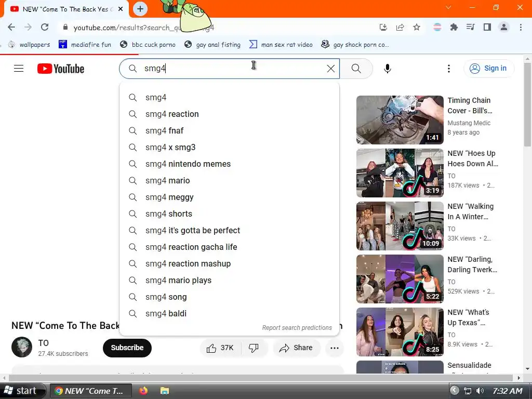The width and height of the screenshot is (532, 399).
Task: Open 'What's Up Texas' video title
Action: tap(469, 317)
